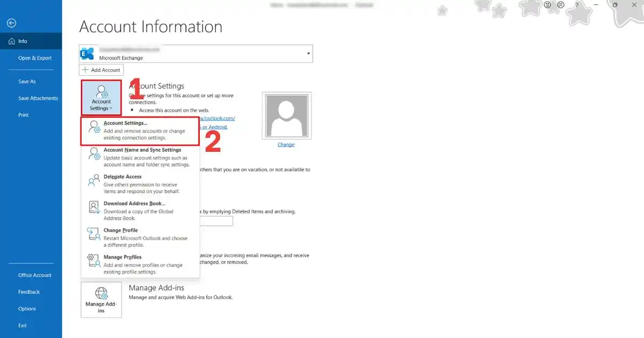
Task: Click the Add Account button
Action: coord(101,70)
